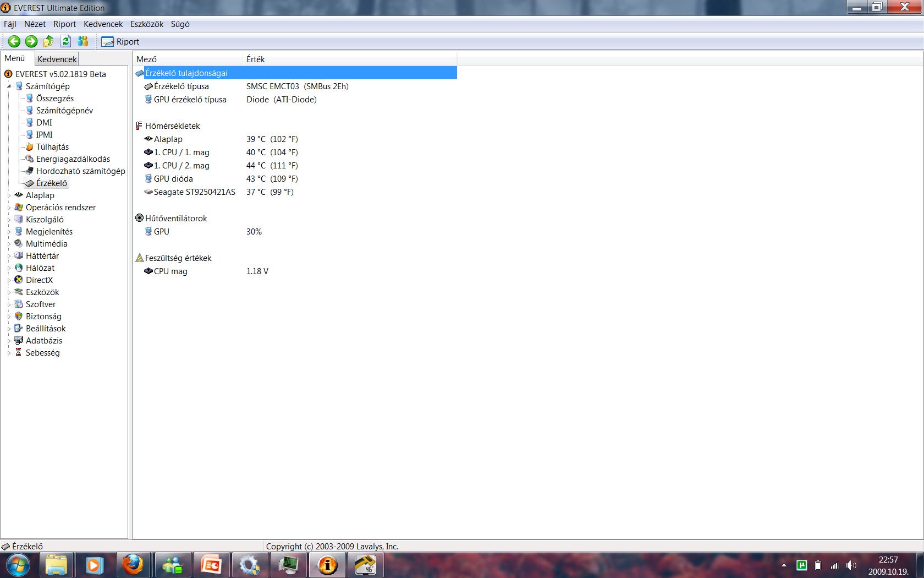Open the Riport menu in menu bar

tap(64, 24)
